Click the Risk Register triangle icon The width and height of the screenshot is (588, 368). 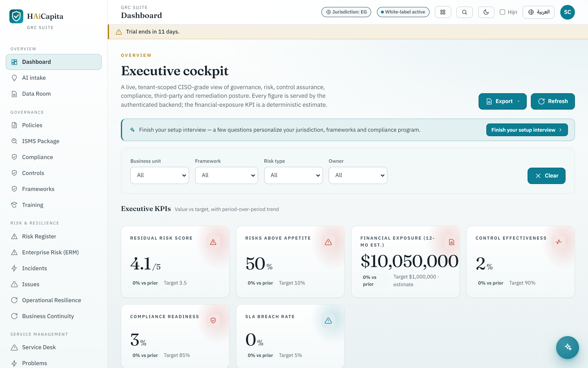pyautogui.click(x=14, y=236)
